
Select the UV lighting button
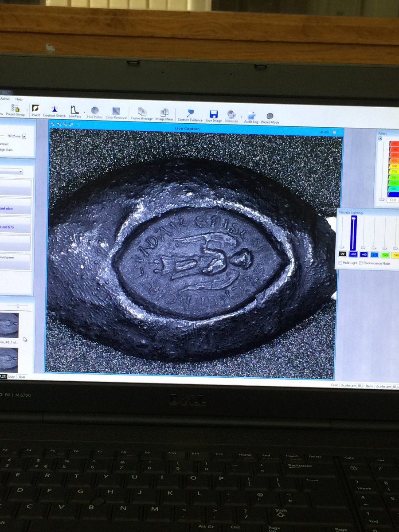pos(342,254)
